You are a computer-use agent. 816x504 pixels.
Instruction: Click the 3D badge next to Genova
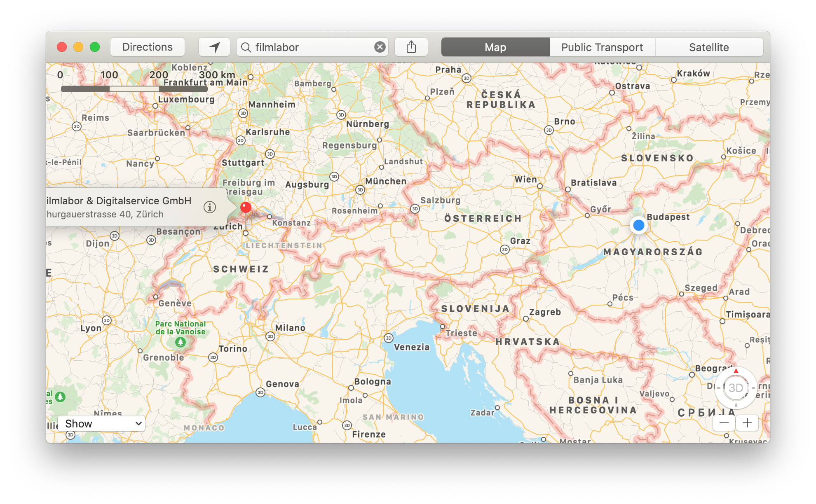(x=260, y=392)
